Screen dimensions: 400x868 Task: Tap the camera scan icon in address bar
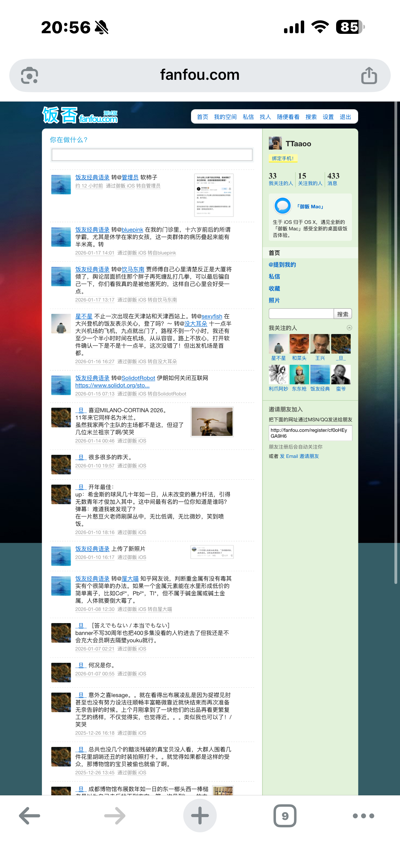(30, 75)
